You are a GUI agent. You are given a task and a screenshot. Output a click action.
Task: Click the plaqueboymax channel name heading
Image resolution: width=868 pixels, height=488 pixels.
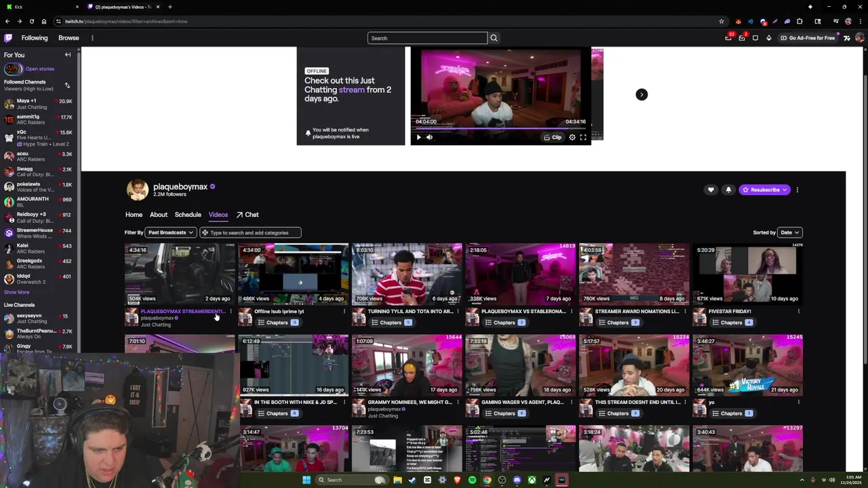point(180,186)
